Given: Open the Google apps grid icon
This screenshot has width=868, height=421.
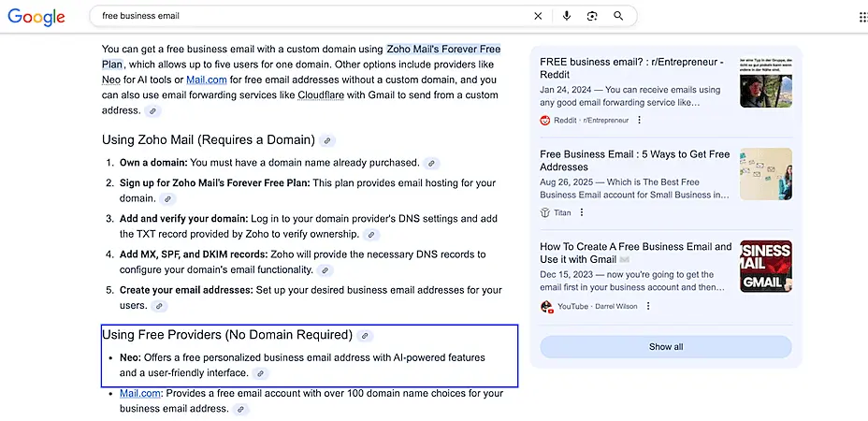Looking at the screenshot, I should tap(863, 17).
